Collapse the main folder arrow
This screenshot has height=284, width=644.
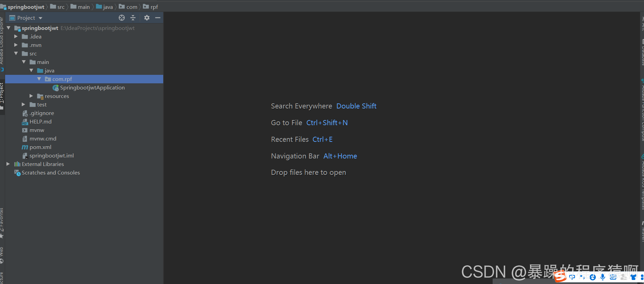[24, 62]
